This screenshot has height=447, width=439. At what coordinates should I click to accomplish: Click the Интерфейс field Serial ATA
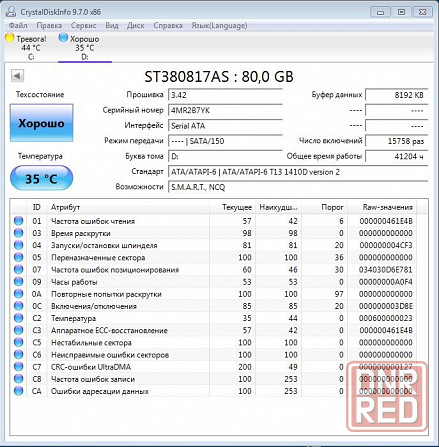[x=225, y=126]
